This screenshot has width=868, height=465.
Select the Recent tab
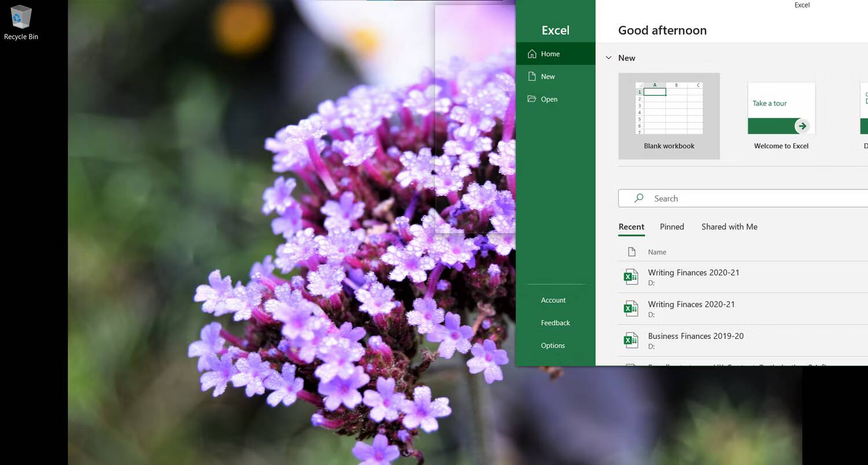point(631,226)
